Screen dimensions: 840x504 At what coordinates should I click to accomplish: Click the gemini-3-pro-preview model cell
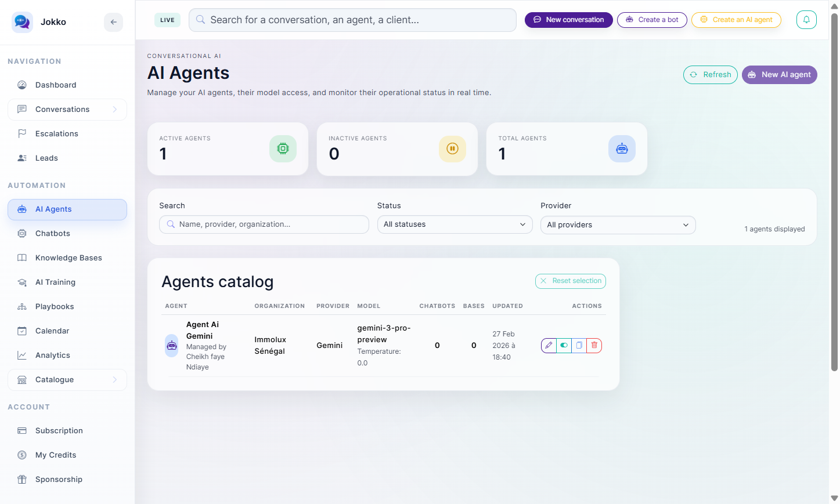click(x=384, y=334)
